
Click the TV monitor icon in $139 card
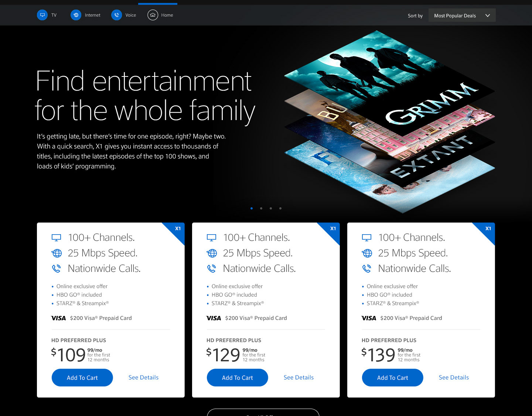pos(366,238)
